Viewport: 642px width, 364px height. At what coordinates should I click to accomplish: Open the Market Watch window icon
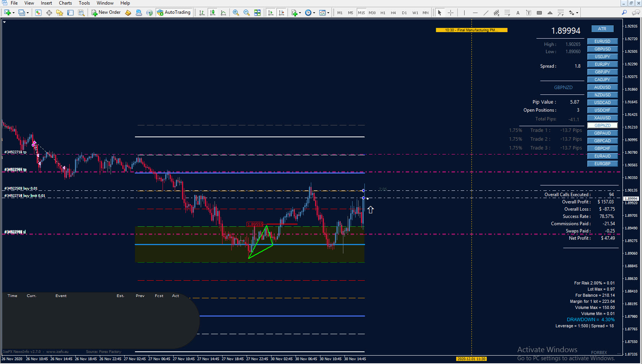coord(38,13)
